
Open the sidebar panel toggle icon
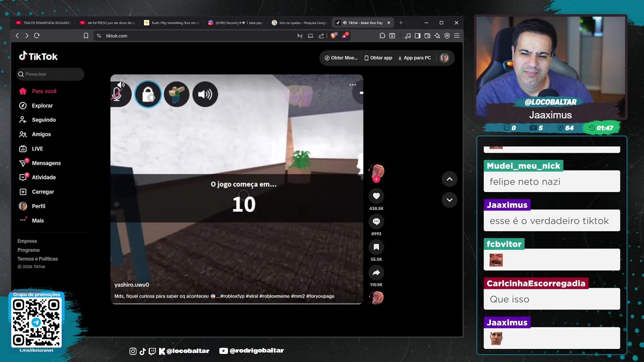pos(417,36)
